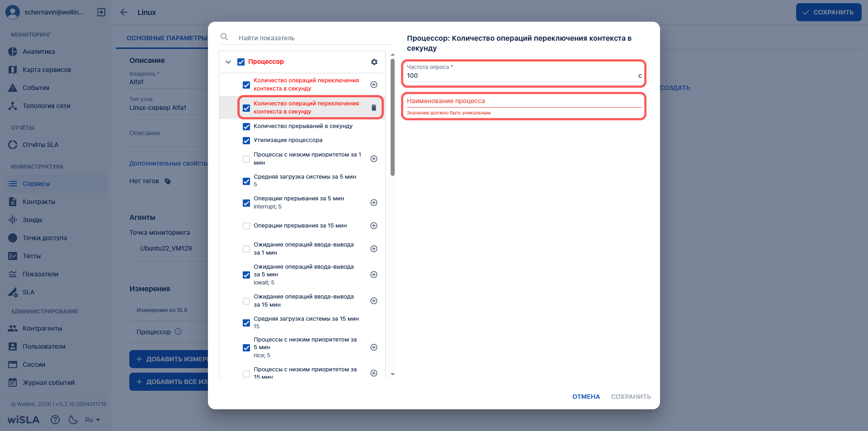Click top-right СОХРАНИТЬ page button
The height and width of the screenshot is (431, 868).
(x=828, y=12)
